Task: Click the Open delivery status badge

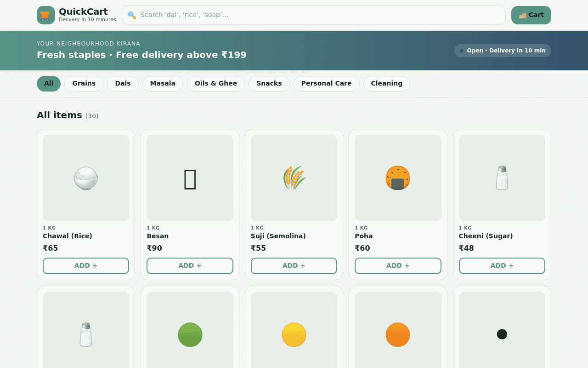Action: 503,51
